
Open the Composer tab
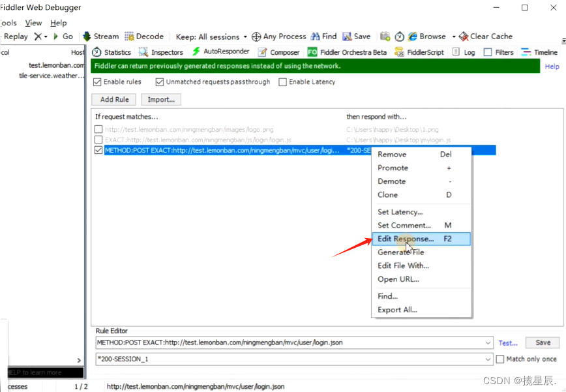[x=278, y=52]
